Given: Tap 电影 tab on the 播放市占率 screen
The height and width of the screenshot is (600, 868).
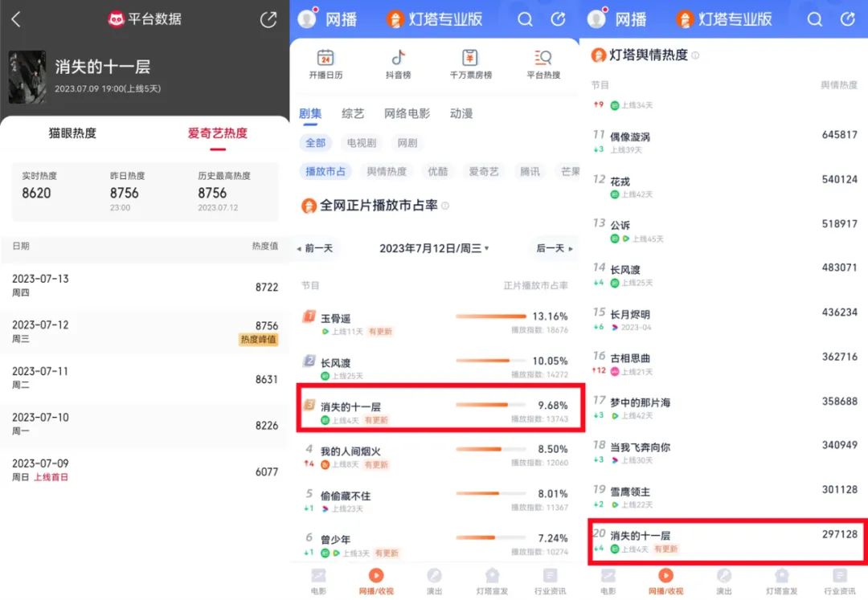Looking at the screenshot, I should click(x=318, y=582).
